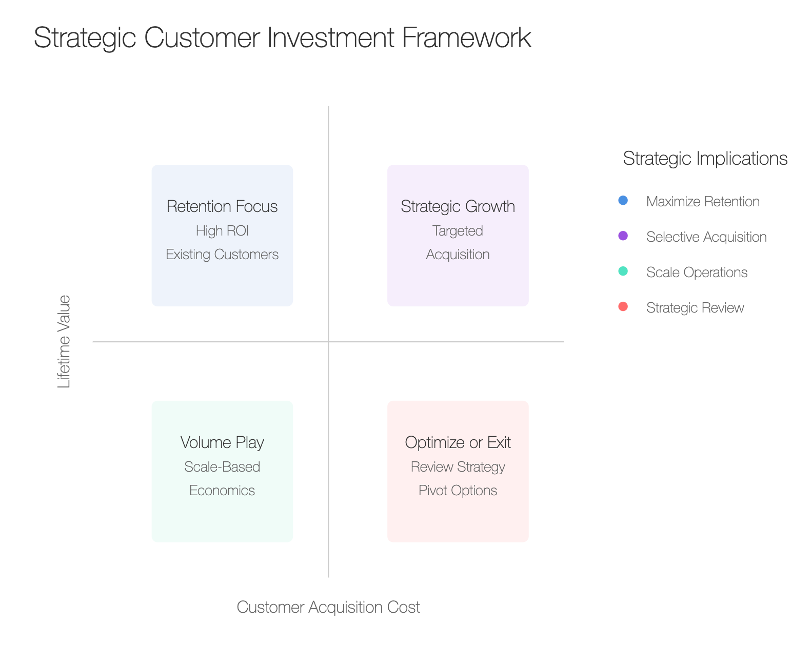Click the blue Maximize Retention legend dot

[623, 201]
